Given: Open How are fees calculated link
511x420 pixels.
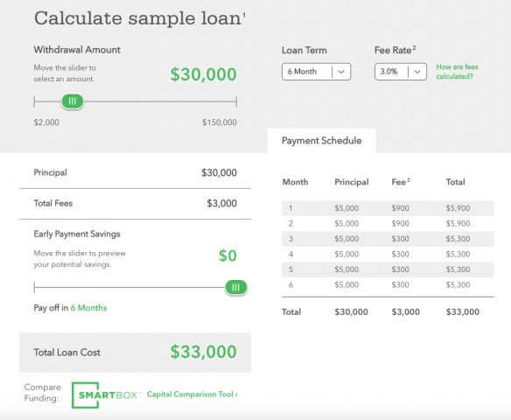Looking at the screenshot, I should coord(458,72).
